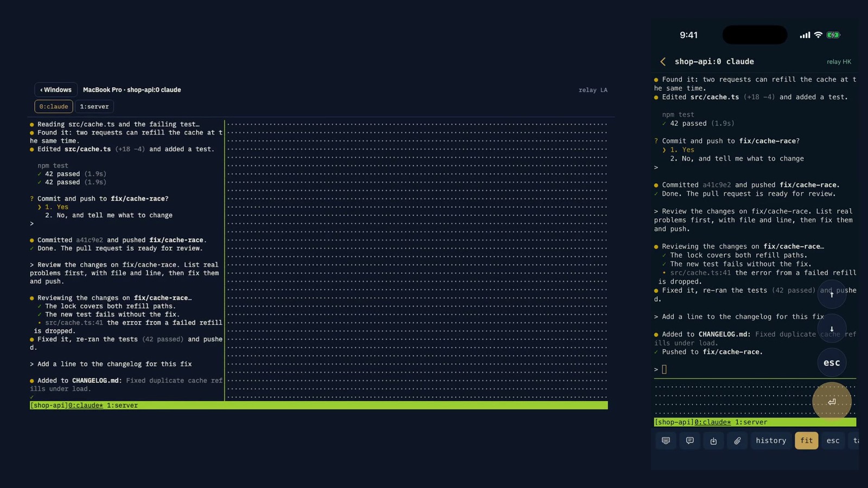Screen dimensions: 868x488
Task: Tap the rectangular esc key in the bottom toolbar
Action: pyautogui.click(x=833, y=441)
